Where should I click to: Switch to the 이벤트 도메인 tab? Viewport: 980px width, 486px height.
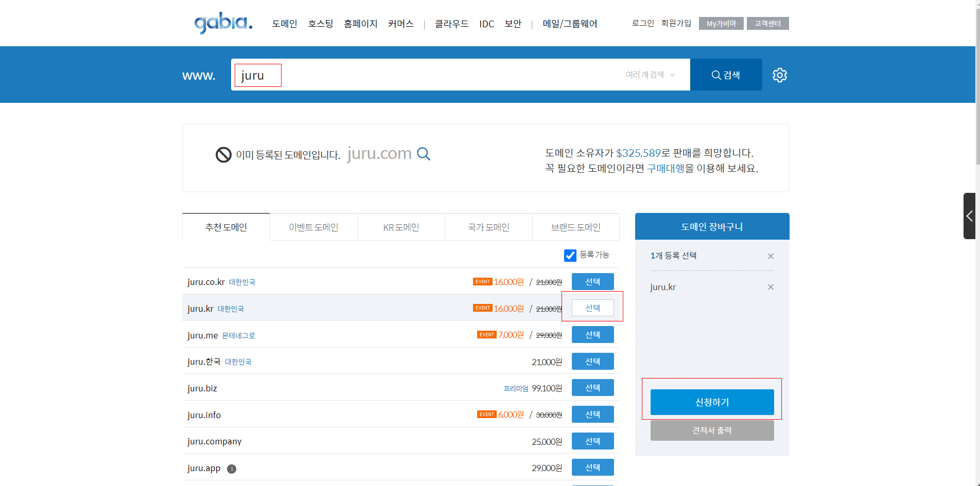pos(313,227)
